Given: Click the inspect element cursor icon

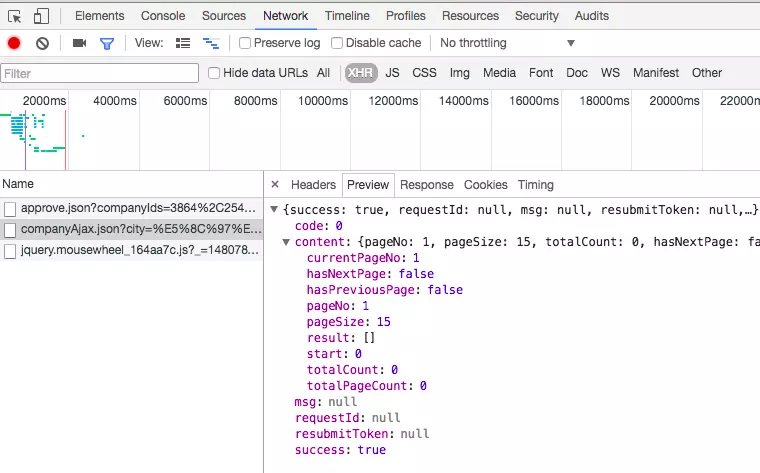Looking at the screenshot, I should click(15, 16).
